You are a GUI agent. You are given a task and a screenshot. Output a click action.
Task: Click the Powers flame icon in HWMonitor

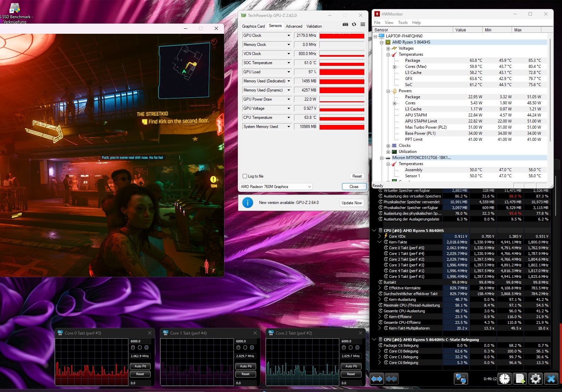(x=394, y=91)
